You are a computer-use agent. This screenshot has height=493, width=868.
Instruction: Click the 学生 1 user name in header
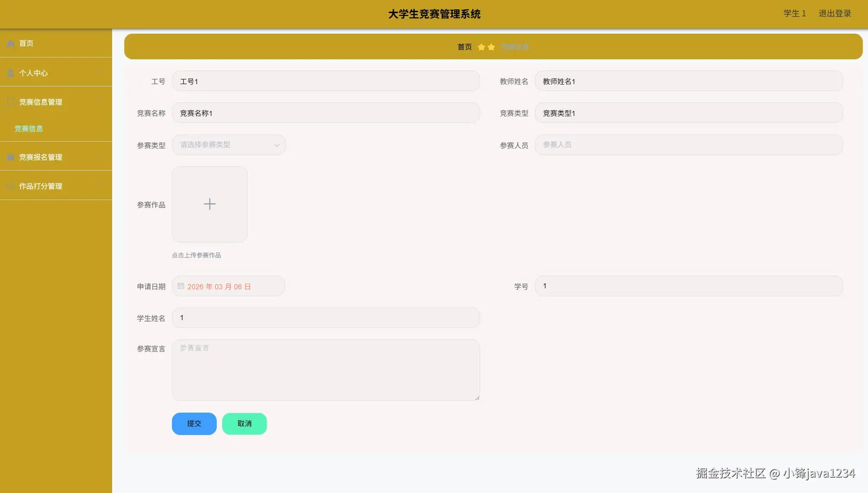point(795,14)
